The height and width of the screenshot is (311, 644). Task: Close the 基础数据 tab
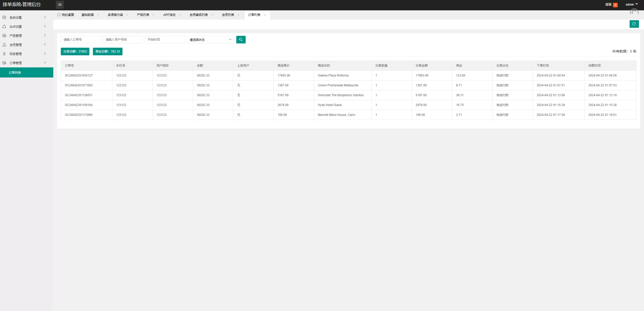click(x=98, y=15)
